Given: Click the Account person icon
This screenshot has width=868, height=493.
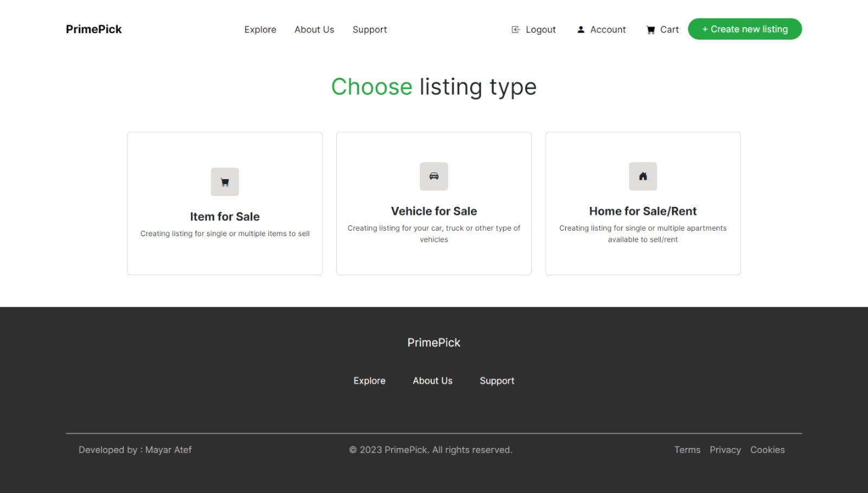Looking at the screenshot, I should click(580, 29).
